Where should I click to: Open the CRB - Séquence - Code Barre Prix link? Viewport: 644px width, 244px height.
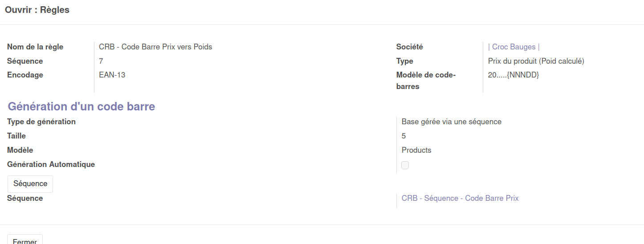pos(460,198)
